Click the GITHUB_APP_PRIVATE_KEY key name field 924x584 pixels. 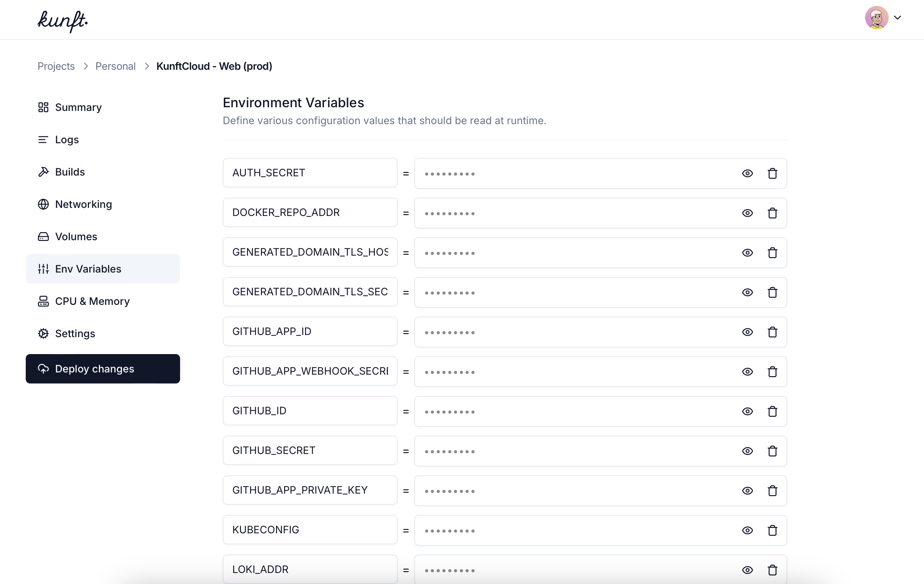[x=310, y=490]
